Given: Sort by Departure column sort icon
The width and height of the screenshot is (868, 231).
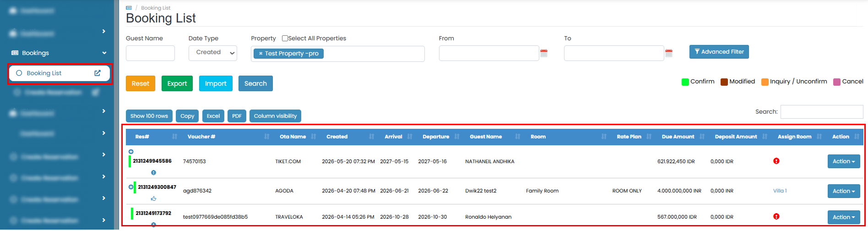Looking at the screenshot, I should pos(457,137).
